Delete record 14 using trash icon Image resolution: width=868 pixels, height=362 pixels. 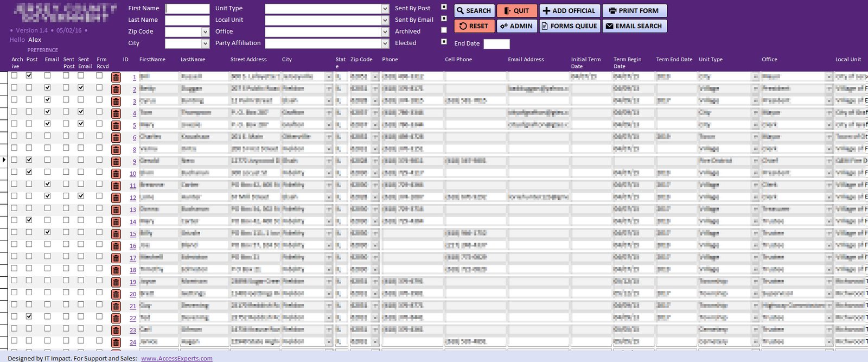coord(116,222)
